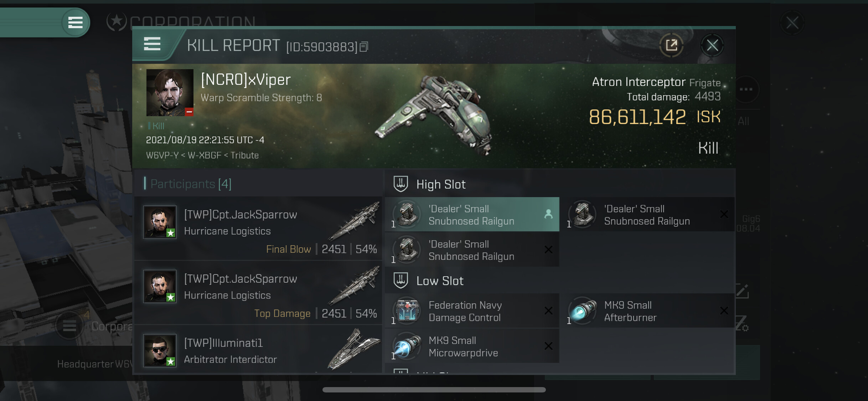
Task: Click the Federation Navy Damage Control icon
Action: point(407,310)
